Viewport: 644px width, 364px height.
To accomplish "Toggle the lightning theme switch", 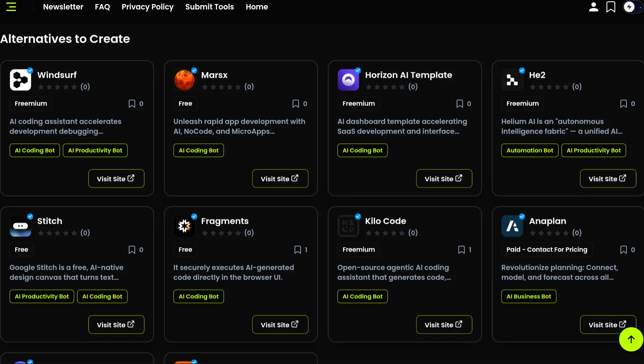I will pyautogui.click(x=633, y=7).
